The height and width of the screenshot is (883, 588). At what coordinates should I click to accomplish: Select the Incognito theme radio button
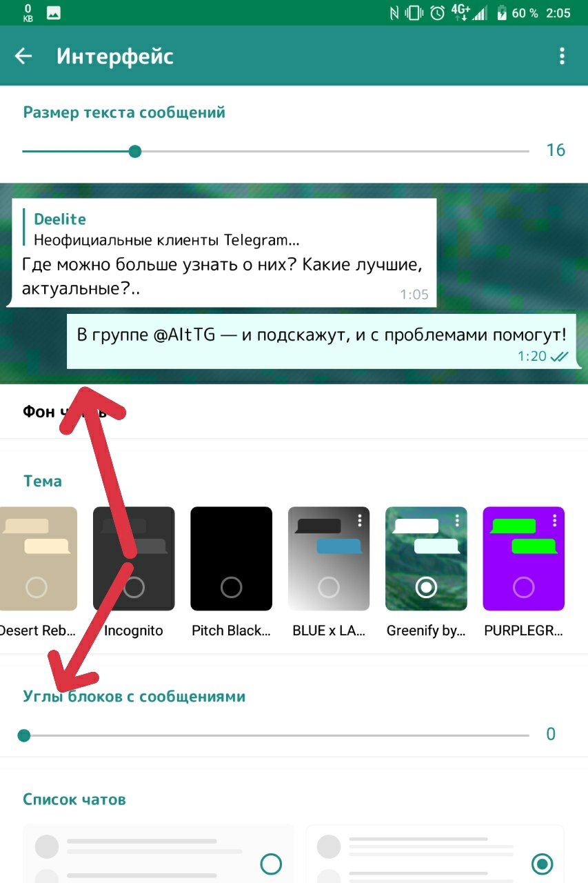coord(134,587)
